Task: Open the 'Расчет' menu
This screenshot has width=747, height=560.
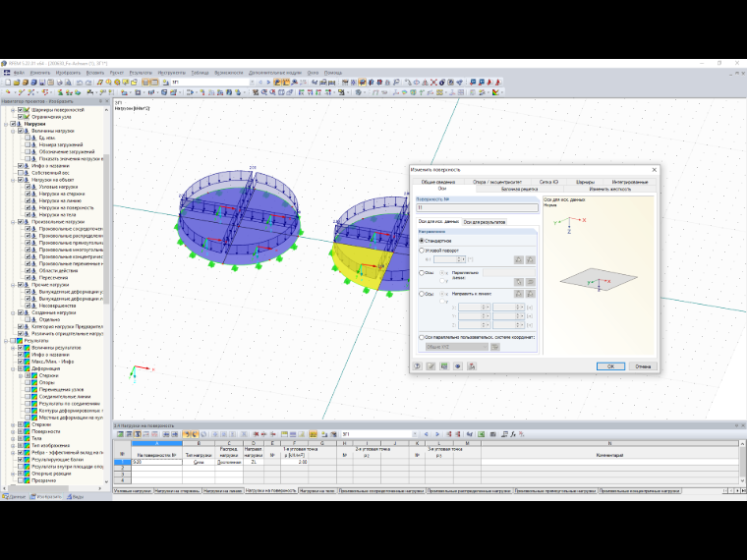Action: click(x=117, y=73)
